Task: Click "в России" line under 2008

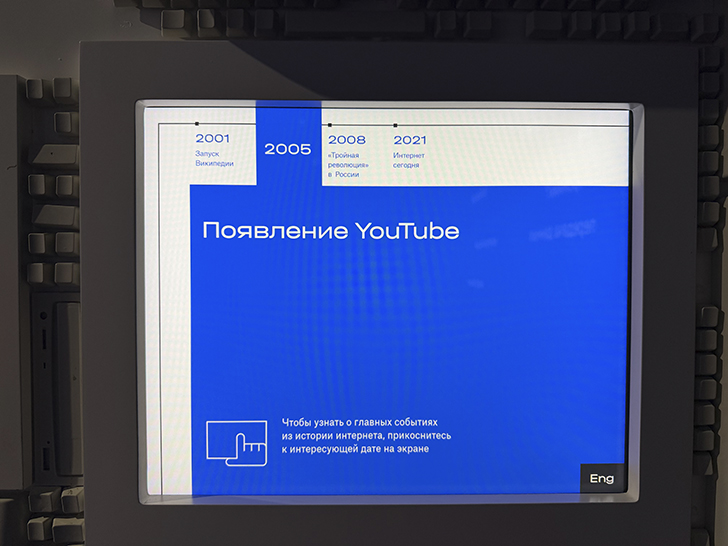Action: [x=344, y=175]
